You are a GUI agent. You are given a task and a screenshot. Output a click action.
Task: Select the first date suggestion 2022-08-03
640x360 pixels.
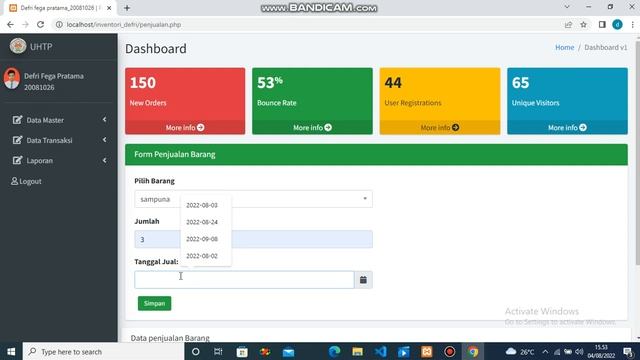[x=202, y=205]
